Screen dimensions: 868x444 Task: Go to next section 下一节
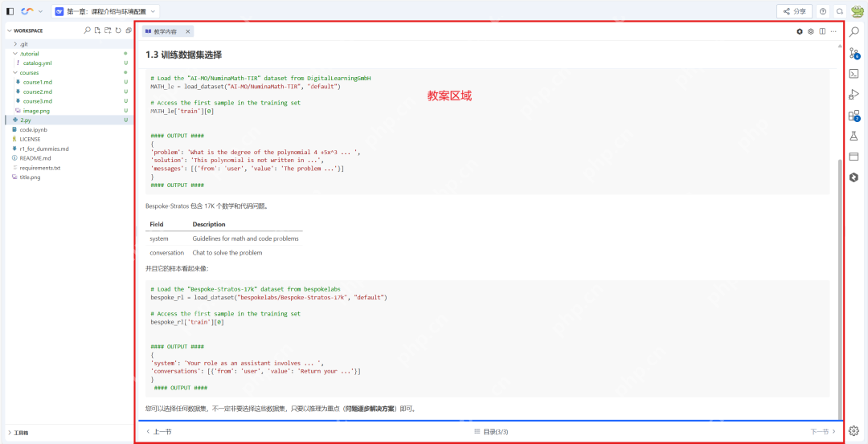tap(823, 432)
